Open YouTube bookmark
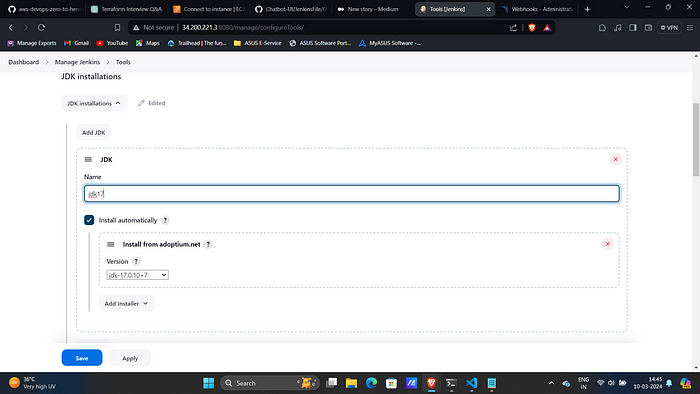 (x=112, y=43)
